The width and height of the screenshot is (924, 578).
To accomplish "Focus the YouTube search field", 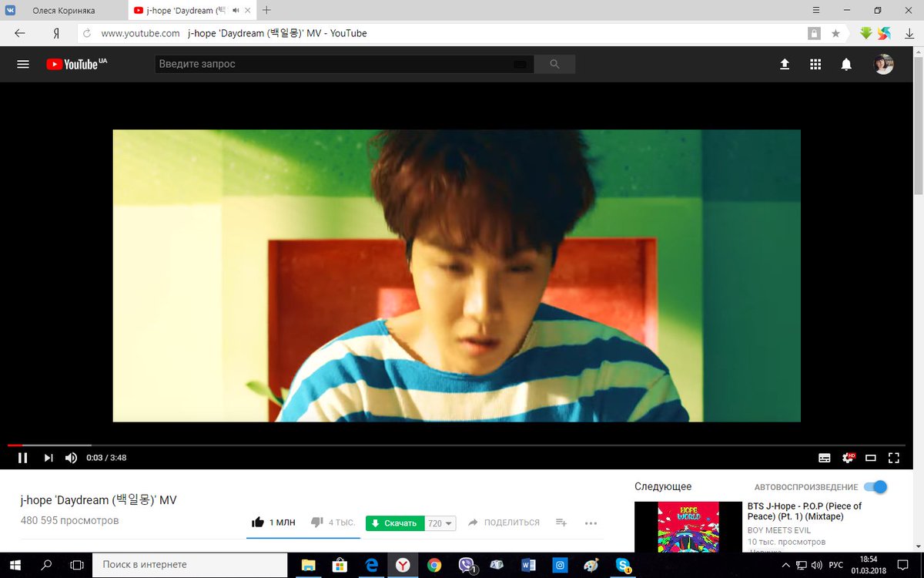I will (344, 64).
